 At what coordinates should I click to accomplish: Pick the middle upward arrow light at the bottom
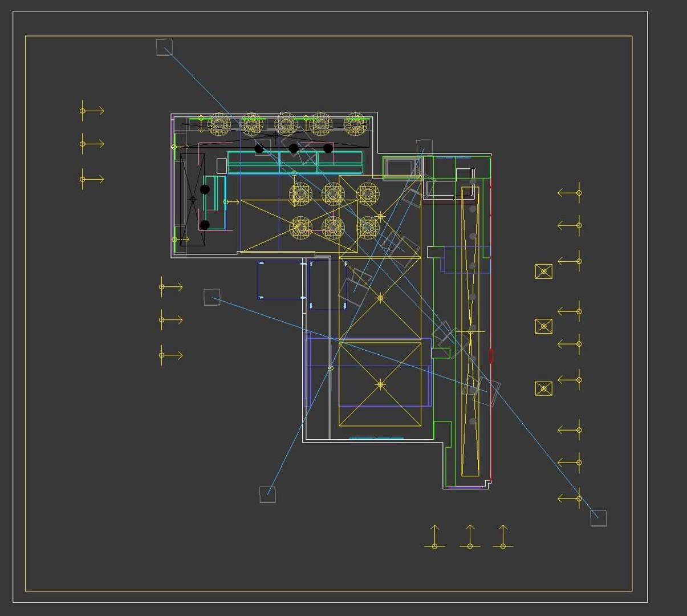[x=470, y=537]
